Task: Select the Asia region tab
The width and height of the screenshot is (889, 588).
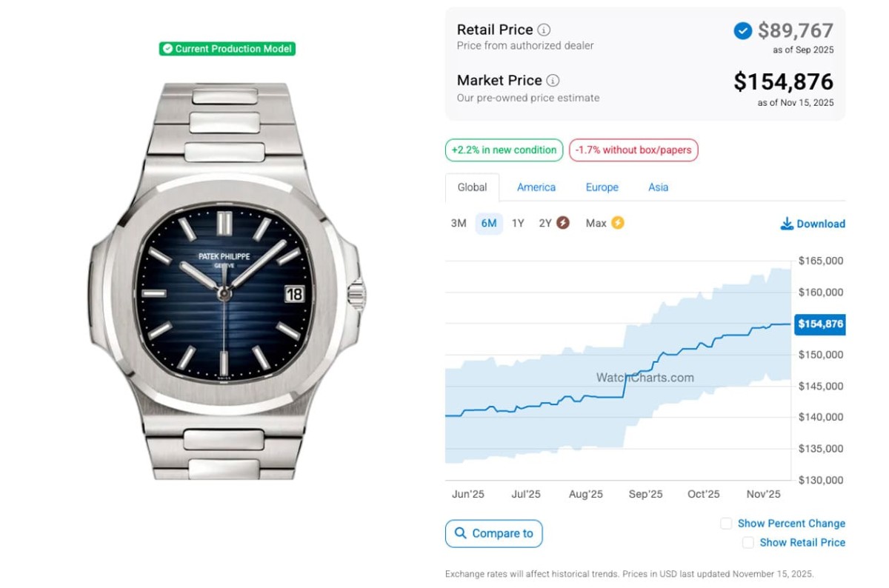Action: point(658,187)
